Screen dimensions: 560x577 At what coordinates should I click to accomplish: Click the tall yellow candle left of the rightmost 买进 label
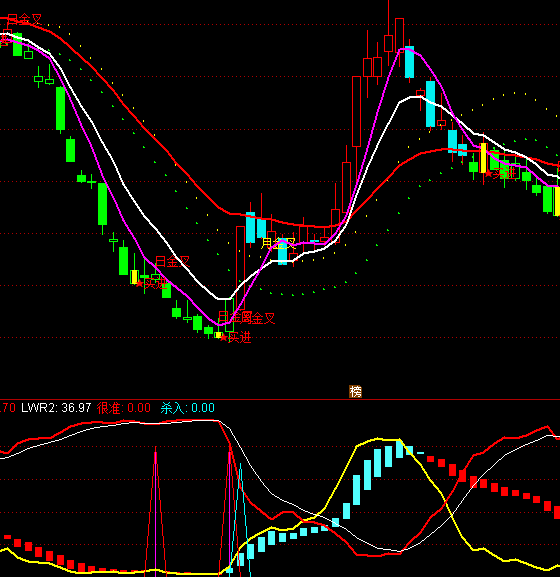483,157
